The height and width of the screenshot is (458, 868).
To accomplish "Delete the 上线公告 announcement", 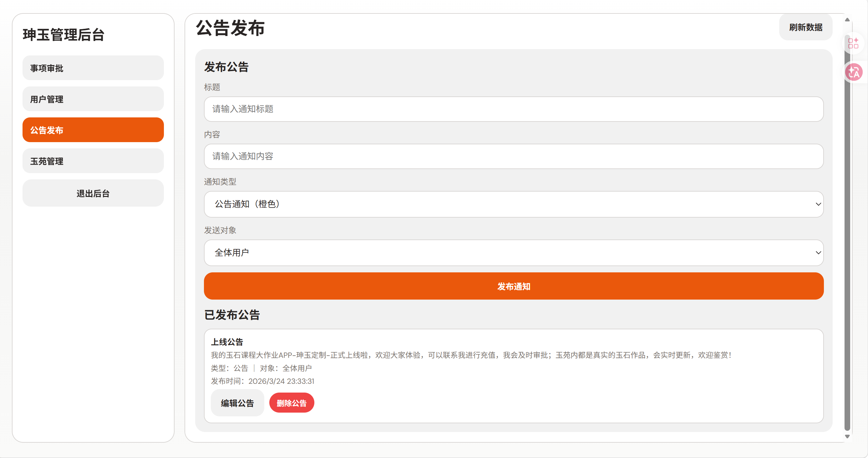I will coord(292,403).
